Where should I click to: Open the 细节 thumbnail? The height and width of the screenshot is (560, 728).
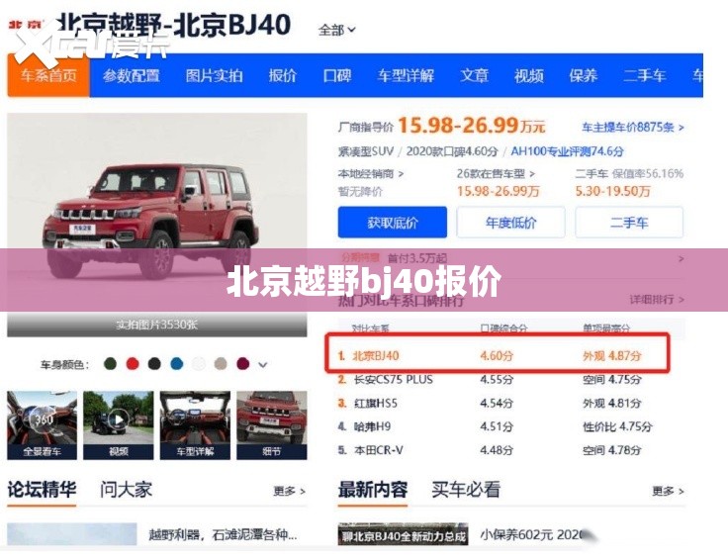tap(272, 425)
